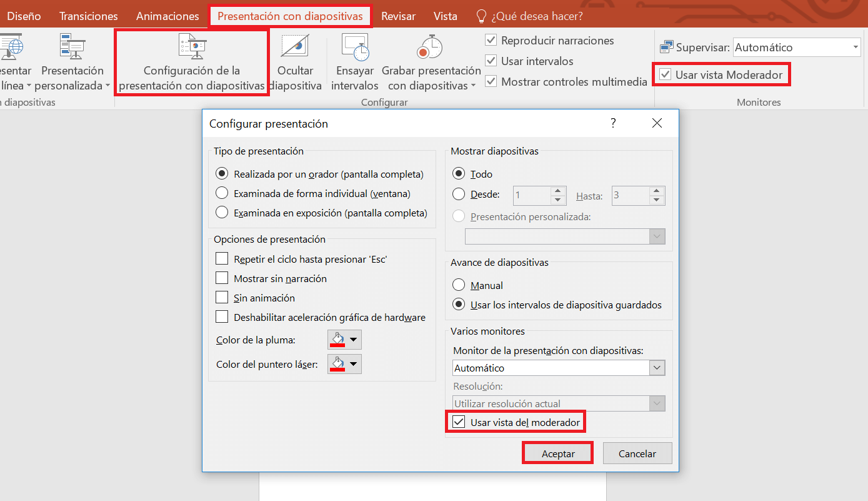The width and height of the screenshot is (868, 501).
Task: Click the Ocultar diapositiva icon
Action: click(295, 47)
